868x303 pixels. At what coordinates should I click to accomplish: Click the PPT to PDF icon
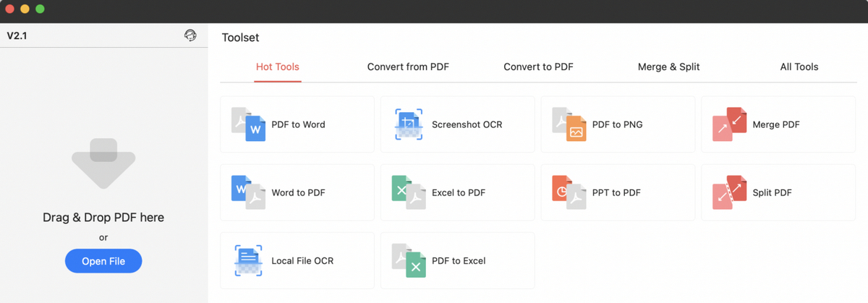[x=569, y=192]
